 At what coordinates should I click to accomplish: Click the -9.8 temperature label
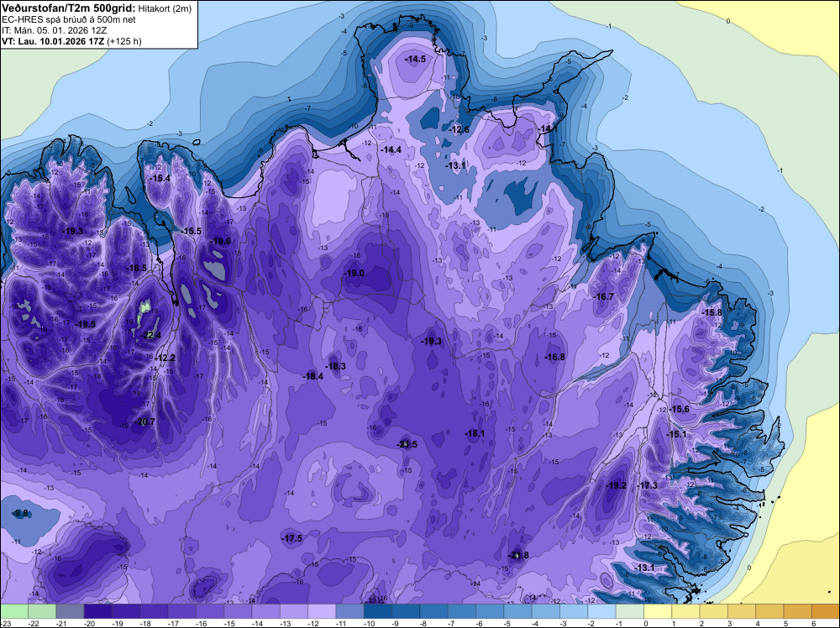coord(20,514)
